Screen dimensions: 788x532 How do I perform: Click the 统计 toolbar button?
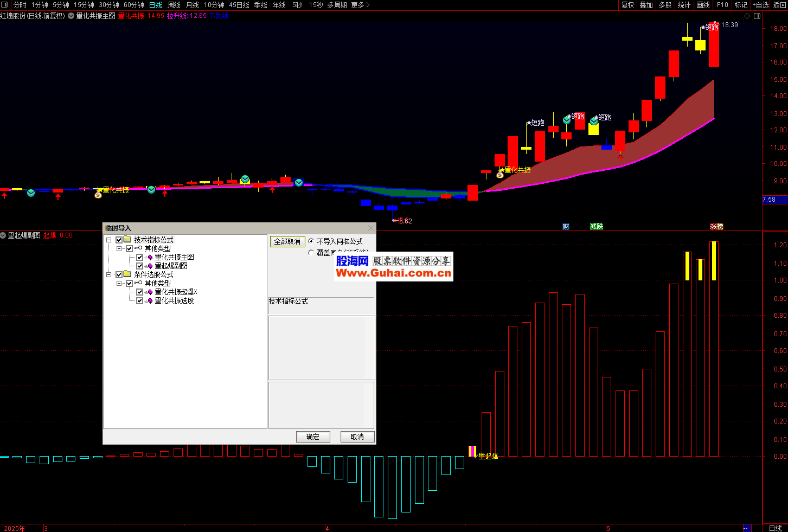click(x=684, y=5)
